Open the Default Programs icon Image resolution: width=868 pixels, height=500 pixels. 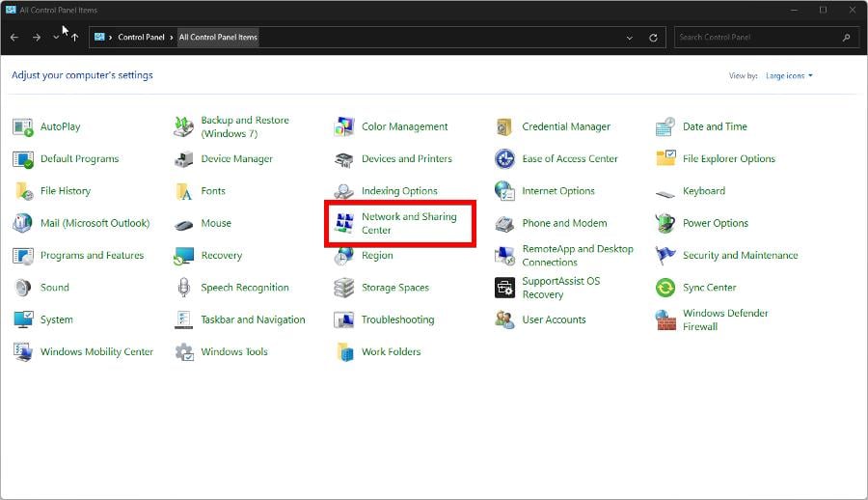pyautogui.click(x=23, y=159)
